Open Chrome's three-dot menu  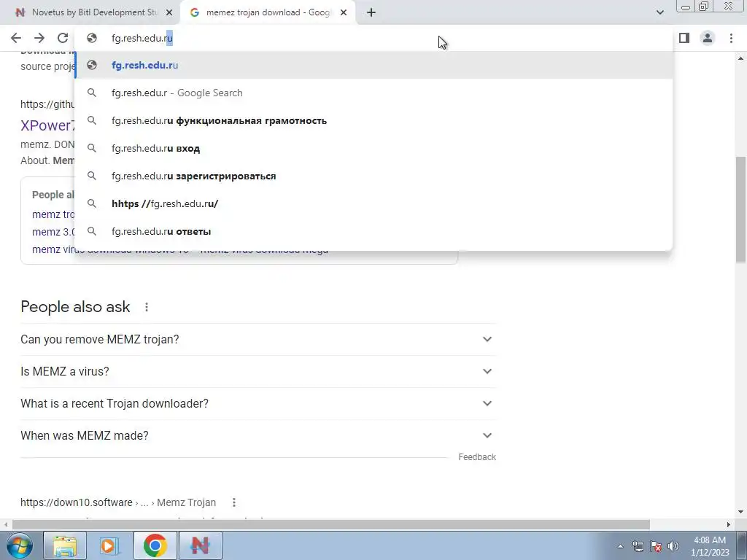click(731, 38)
